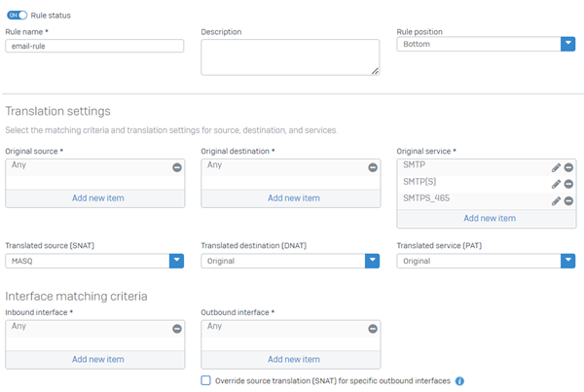The height and width of the screenshot is (392, 584).
Task: Remove 'Any' from Outbound interface list
Action: click(373, 329)
